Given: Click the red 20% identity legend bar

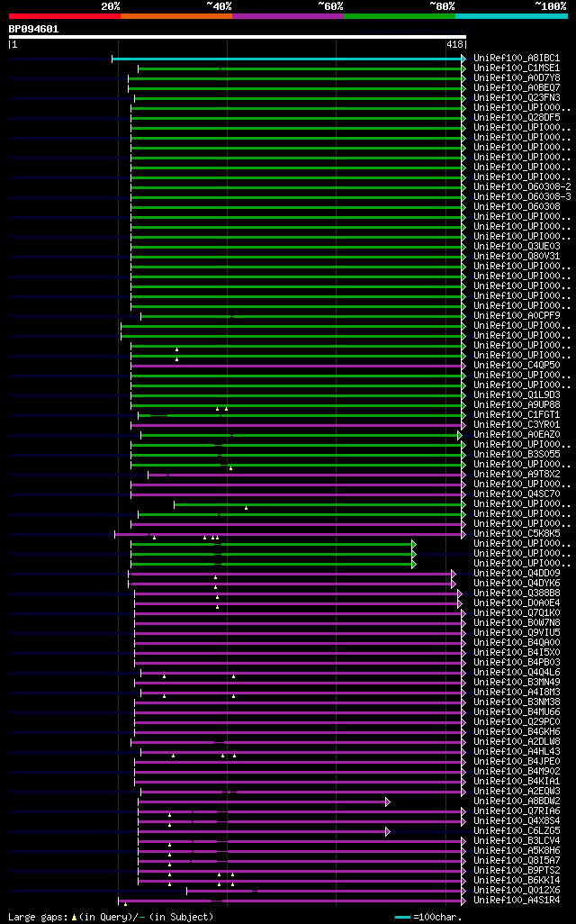Looking at the screenshot, I should click(65, 16).
